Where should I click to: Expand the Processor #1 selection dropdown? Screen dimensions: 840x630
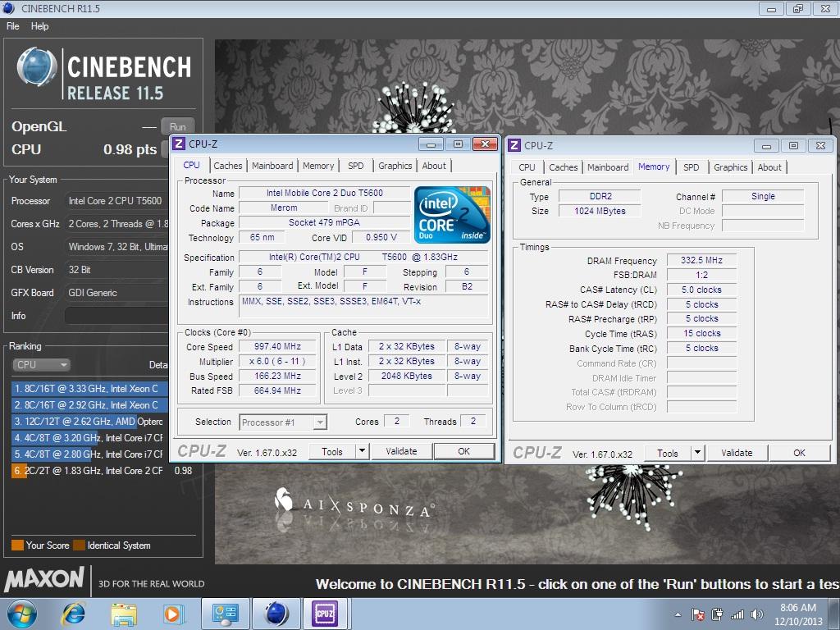pos(320,422)
